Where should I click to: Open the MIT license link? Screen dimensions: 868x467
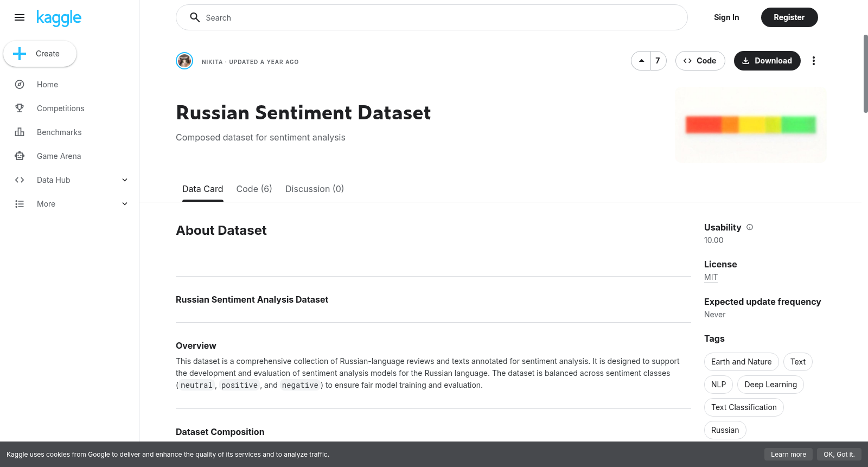711,277
